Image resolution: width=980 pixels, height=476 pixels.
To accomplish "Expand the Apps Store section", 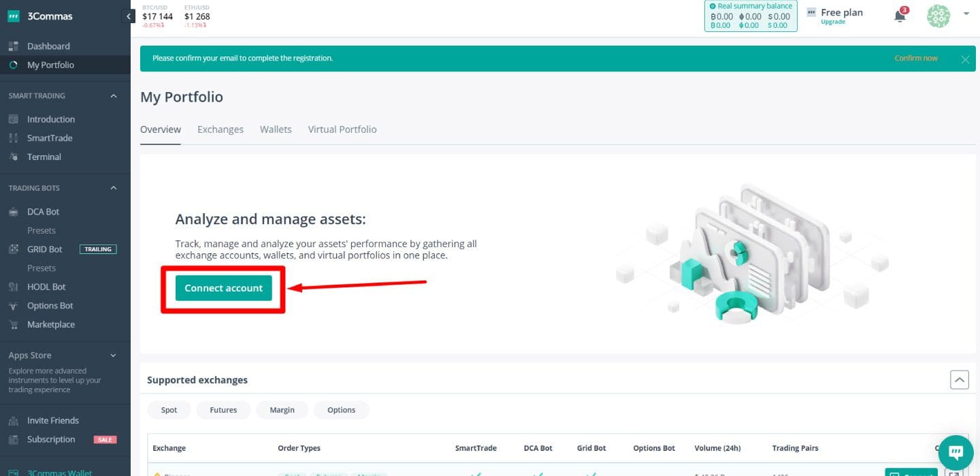I will [x=114, y=355].
